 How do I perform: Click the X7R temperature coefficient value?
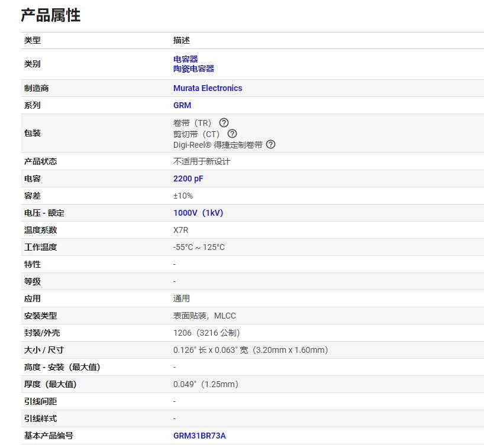[x=179, y=230]
